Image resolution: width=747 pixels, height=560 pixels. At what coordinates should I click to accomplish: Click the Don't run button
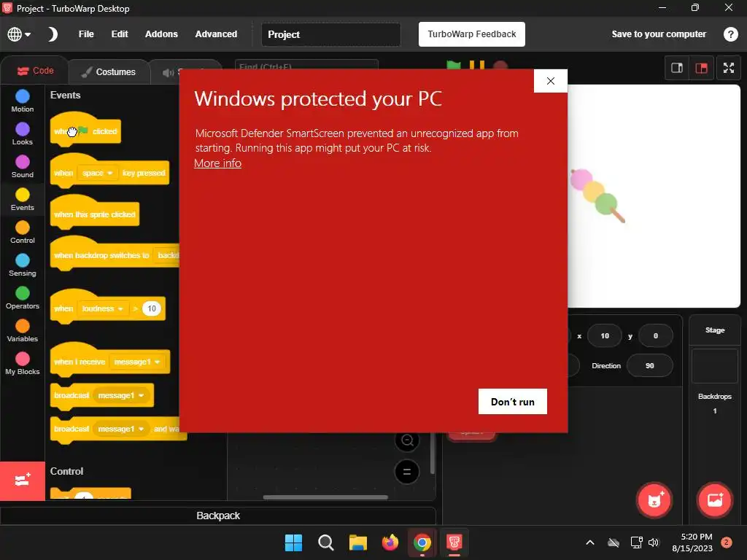[x=513, y=402]
